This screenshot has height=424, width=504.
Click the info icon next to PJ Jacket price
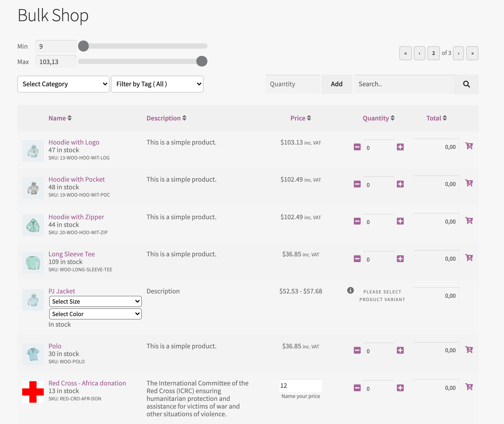351,291
